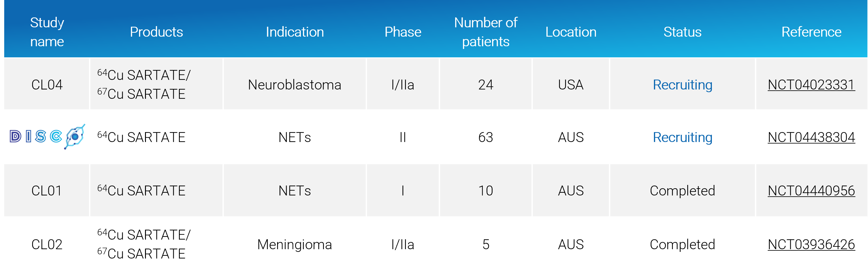Screen dimensions: 868x272
Task: Click Recruiting status for CL04 study
Action: [x=682, y=85]
